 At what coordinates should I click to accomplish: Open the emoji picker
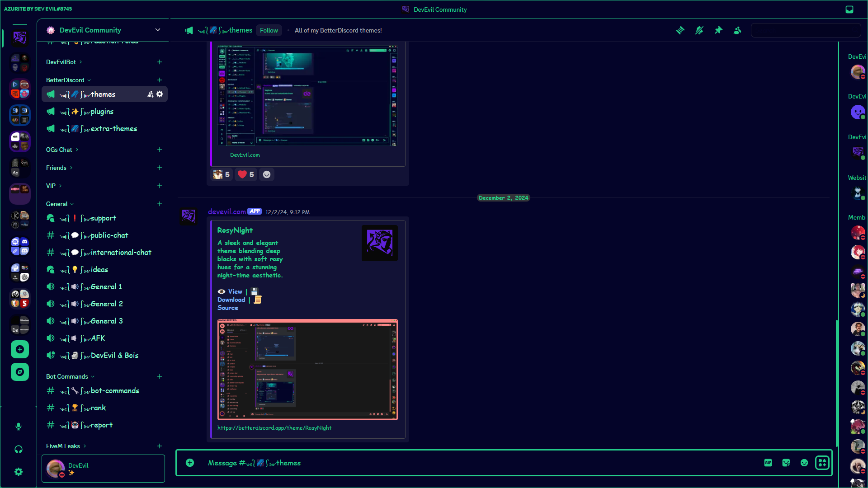[x=804, y=463]
